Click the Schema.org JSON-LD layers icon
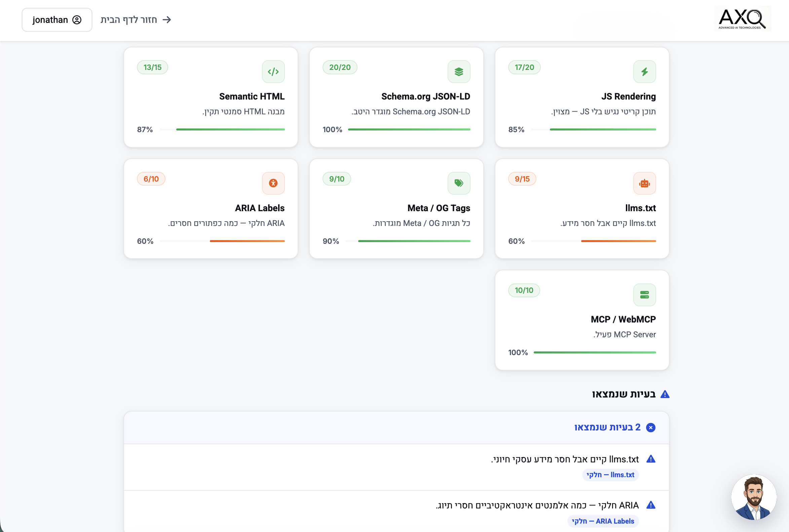The height and width of the screenshot is (532, 789). [x=459, y=72]
